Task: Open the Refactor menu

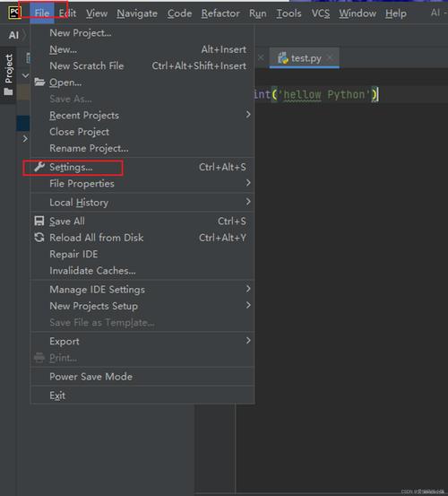Action: coord(220,13)
